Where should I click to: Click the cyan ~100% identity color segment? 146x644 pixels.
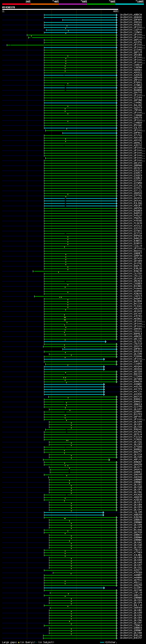coord(130,4)
